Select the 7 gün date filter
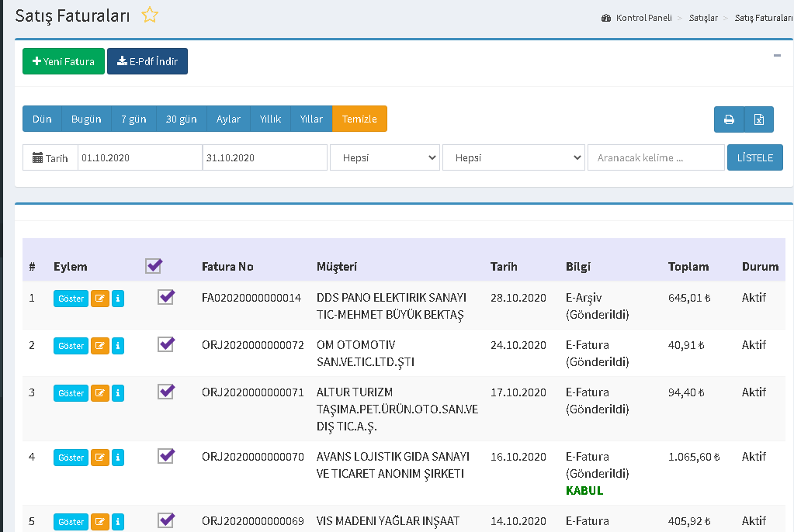Screen dimensions: 794x532 pos(133,119)
